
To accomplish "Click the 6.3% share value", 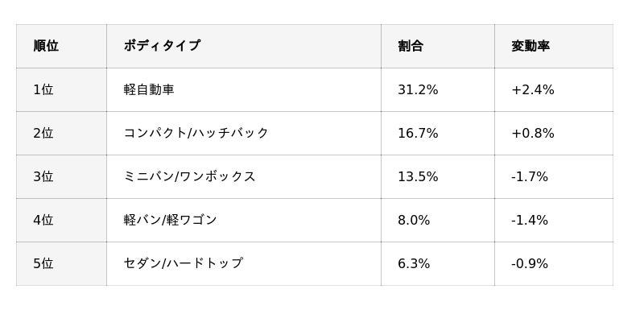I will click(x=414, y=263).
